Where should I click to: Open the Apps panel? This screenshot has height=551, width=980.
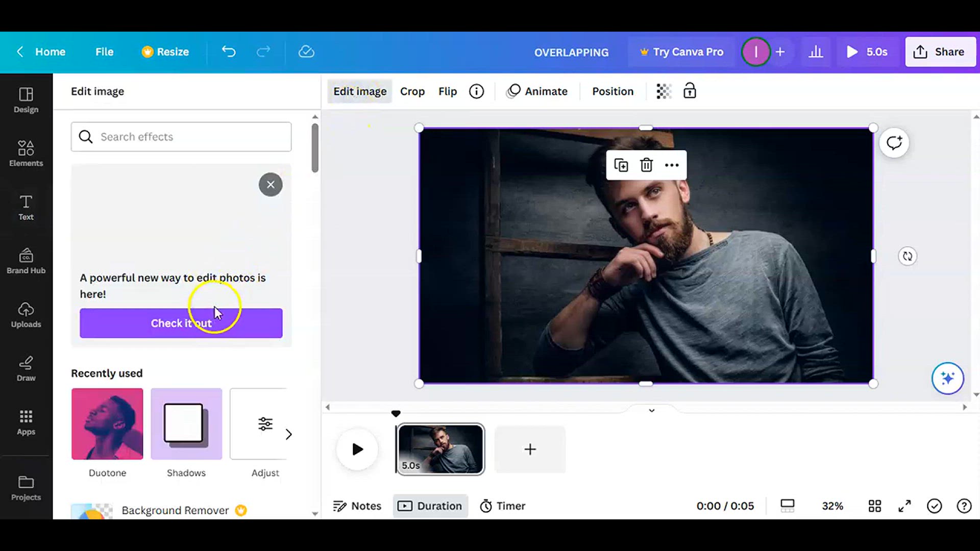(x=26, y=422)
